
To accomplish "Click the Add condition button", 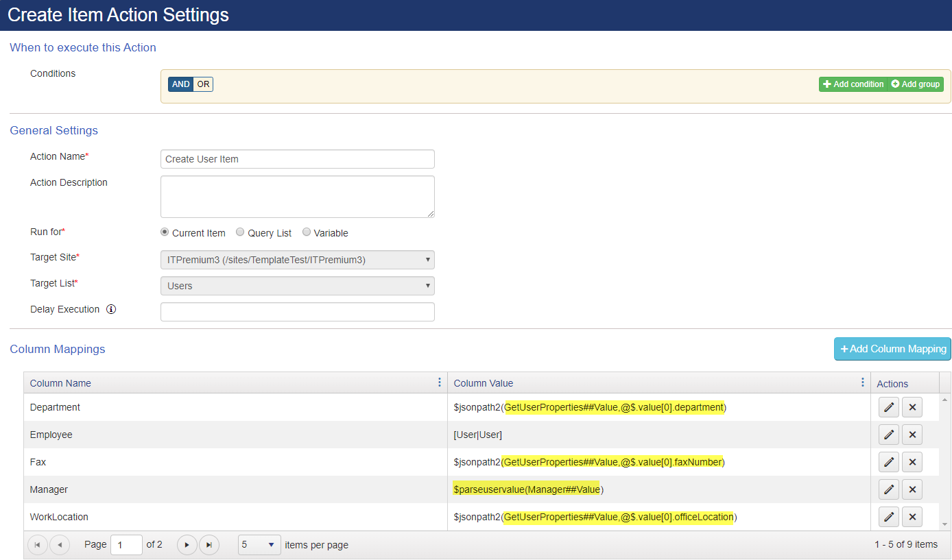I will (853, 84).
